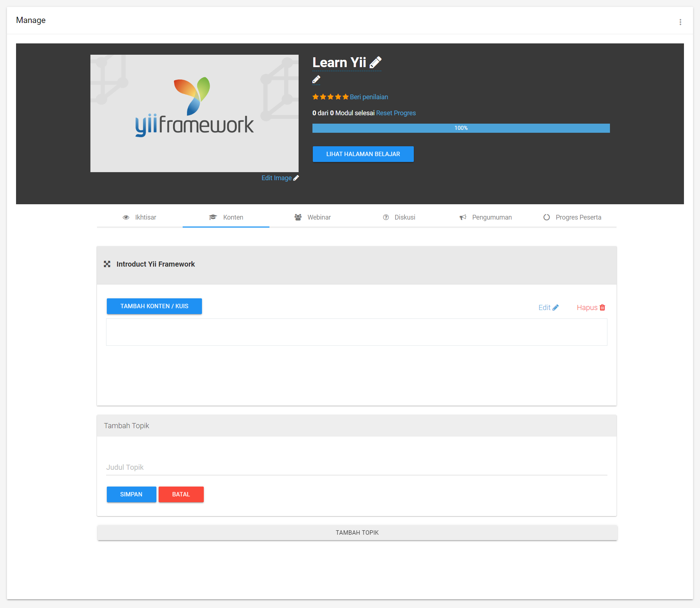Open the Pengumuman tab
700x608 pixels.
[486, 217]
